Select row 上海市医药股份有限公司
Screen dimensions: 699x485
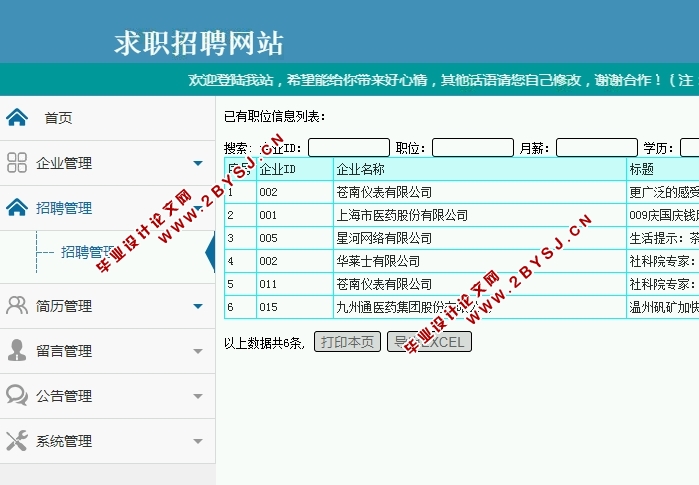(461, 215)
